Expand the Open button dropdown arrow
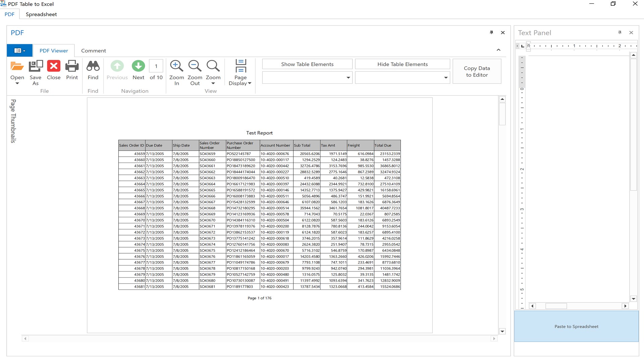 17,83
